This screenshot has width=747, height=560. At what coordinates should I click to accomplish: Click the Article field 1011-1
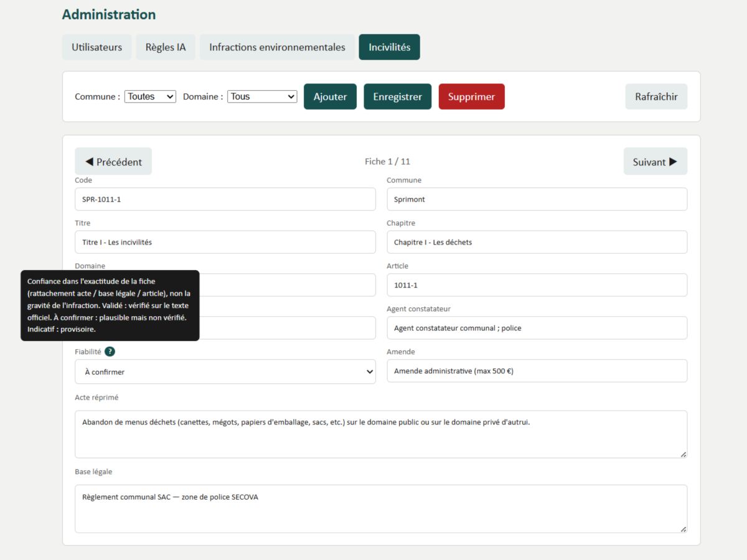pos(537,285)
